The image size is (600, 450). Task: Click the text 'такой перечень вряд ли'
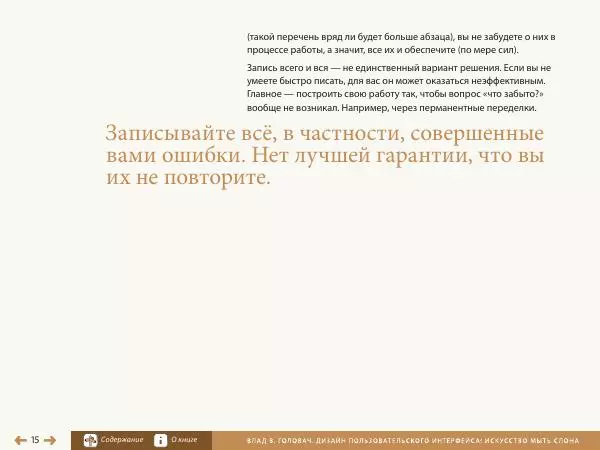coord(302,37)
